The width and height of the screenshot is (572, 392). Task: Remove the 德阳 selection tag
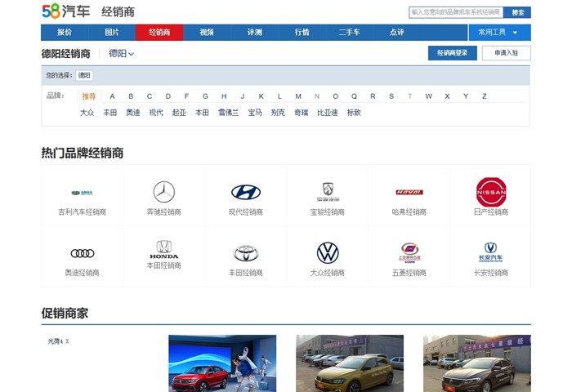tap(84, 75)
